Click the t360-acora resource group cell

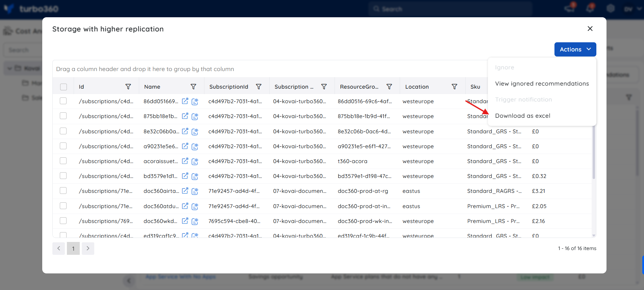(x=352, y=161)
